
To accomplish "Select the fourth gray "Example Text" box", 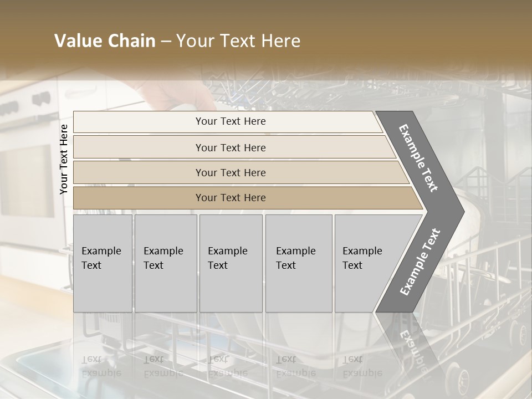I will pyautogui.click(x=298, y=263).
